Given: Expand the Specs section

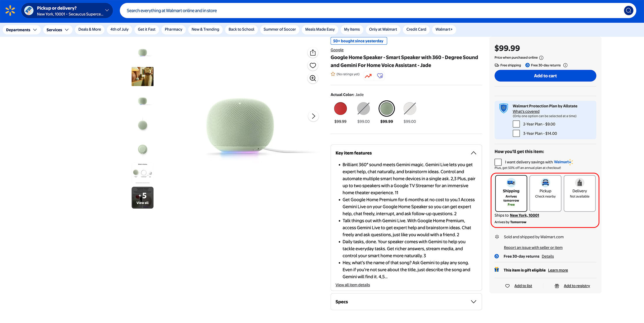Looking at the screenshot, I should (473, 302).
